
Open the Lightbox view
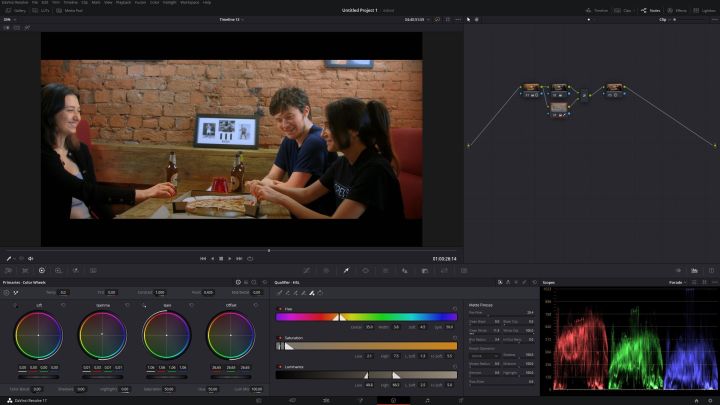click(705, 10)
